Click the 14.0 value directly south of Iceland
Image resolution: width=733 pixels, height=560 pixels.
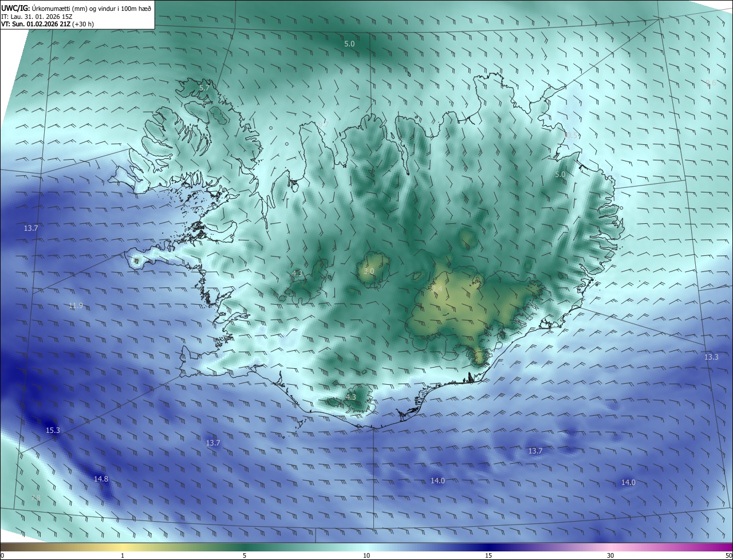click(x=438, y=480)
